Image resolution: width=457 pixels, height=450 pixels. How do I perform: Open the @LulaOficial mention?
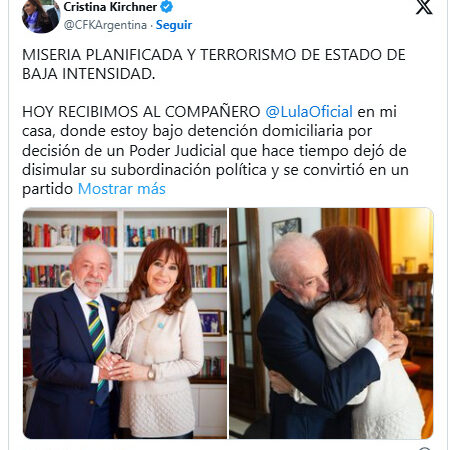click(309, 112)
